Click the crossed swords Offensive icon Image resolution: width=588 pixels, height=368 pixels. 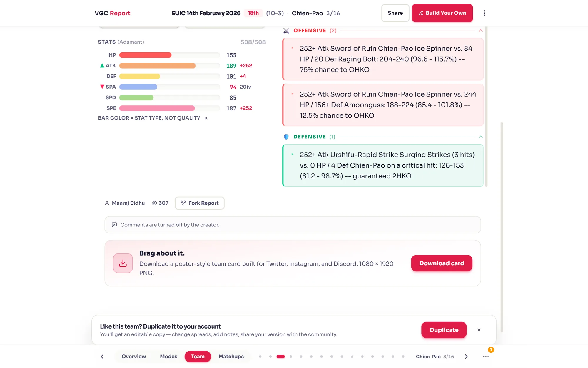click(x=286, y=31)
